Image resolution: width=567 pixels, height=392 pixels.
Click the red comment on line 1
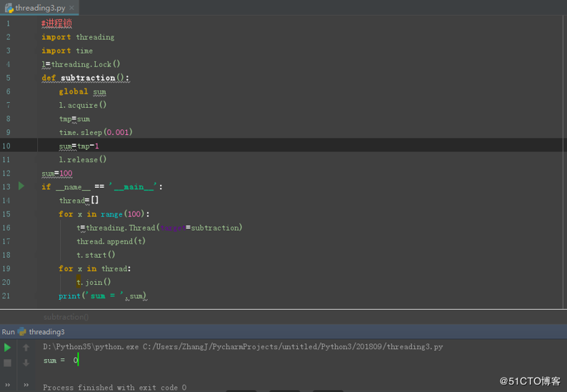pyautogui.click(x=57, y=24)
